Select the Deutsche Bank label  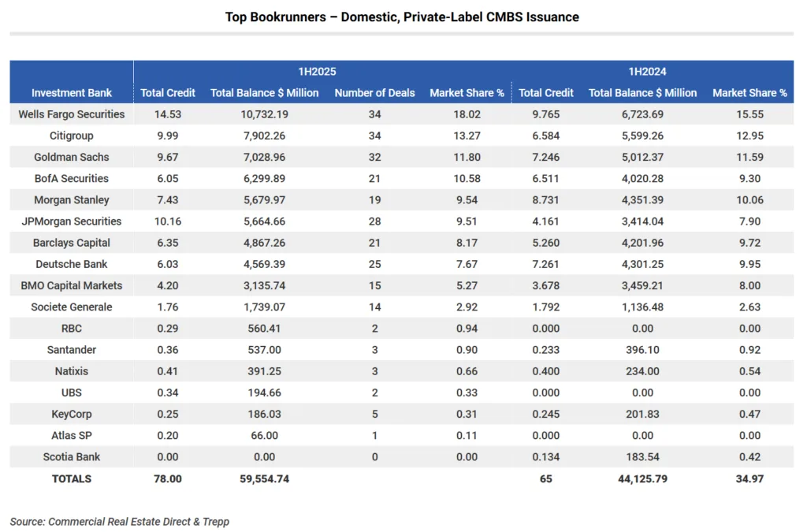click(71, 264)
